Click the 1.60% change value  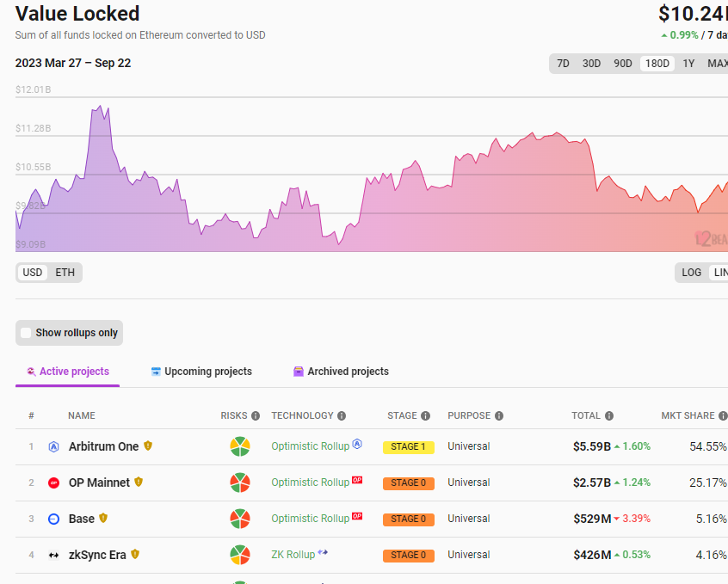(x=637, y=446)
